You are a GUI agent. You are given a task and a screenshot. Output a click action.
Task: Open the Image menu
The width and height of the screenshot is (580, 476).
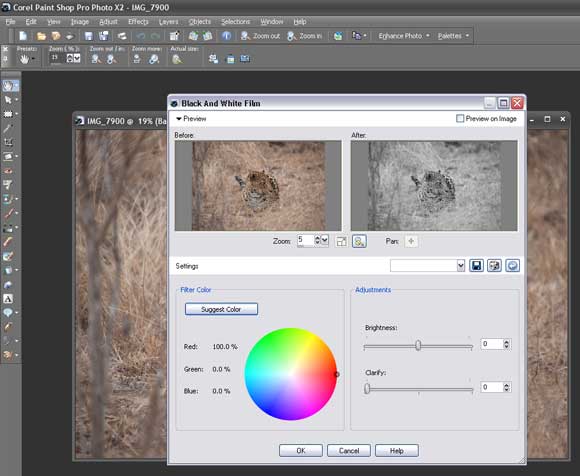click(80, 22)
